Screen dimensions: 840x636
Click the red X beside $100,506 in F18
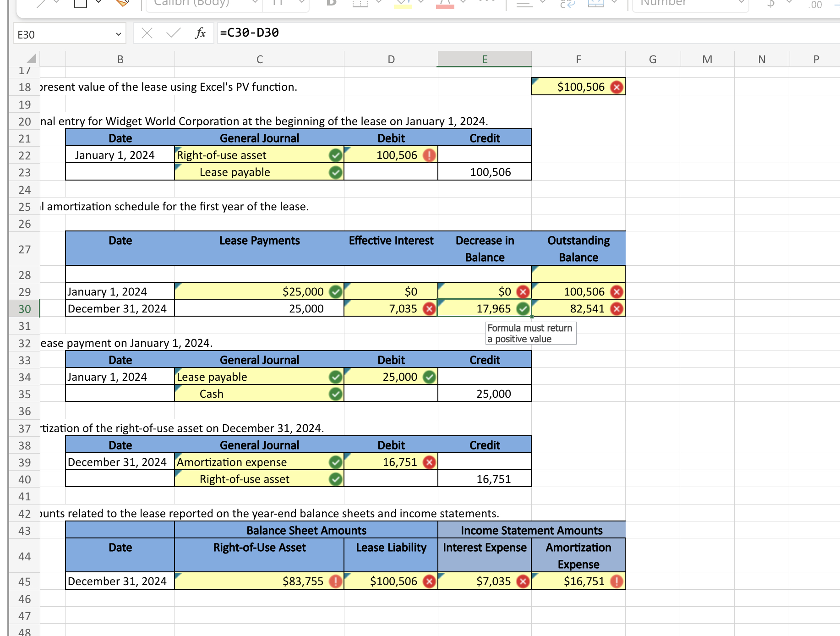click(617, 87)
